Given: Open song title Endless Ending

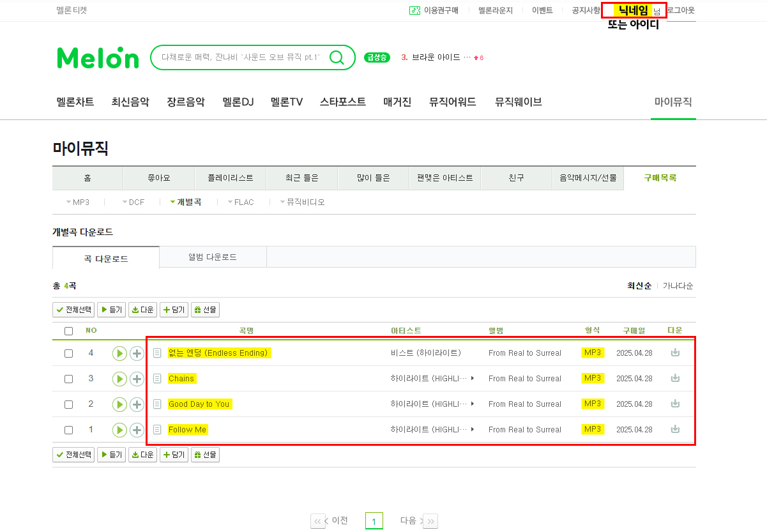Looking at the screenshot, I should pos(218,353).
